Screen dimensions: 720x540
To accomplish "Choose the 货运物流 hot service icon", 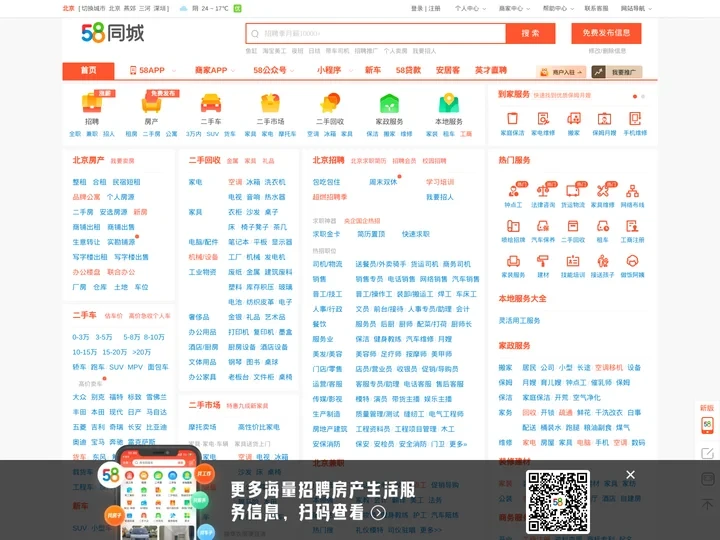I will click(x=573, y=190).
